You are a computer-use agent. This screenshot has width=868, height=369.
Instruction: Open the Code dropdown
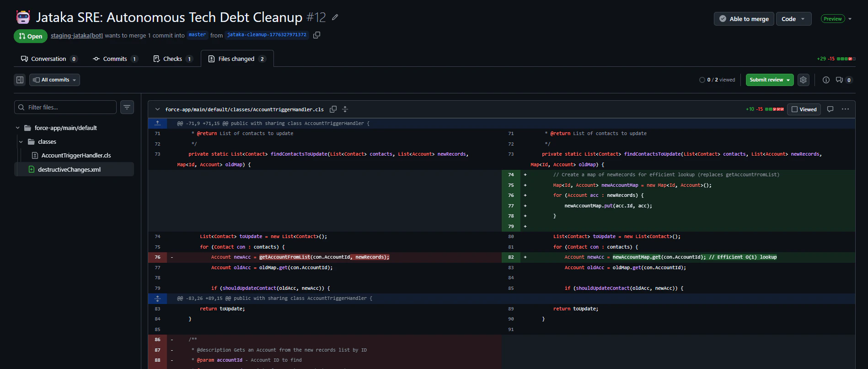click(793, 19)
